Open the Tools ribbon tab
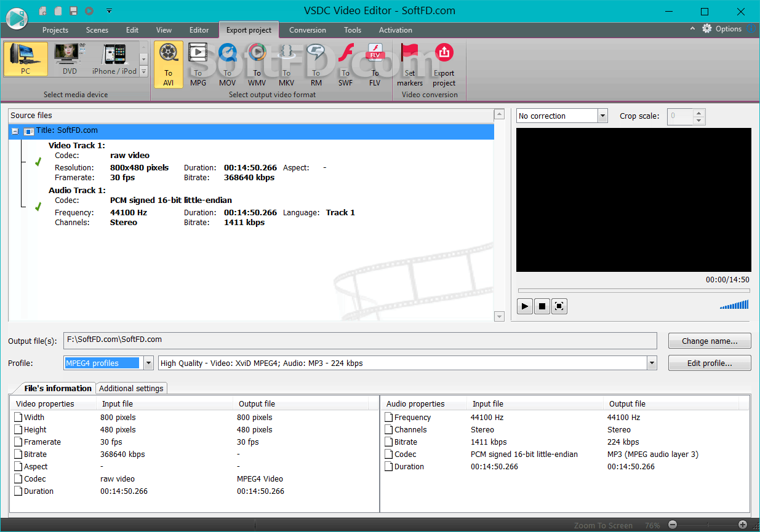The width and height of the screenshot is (760, 532). 353,30
